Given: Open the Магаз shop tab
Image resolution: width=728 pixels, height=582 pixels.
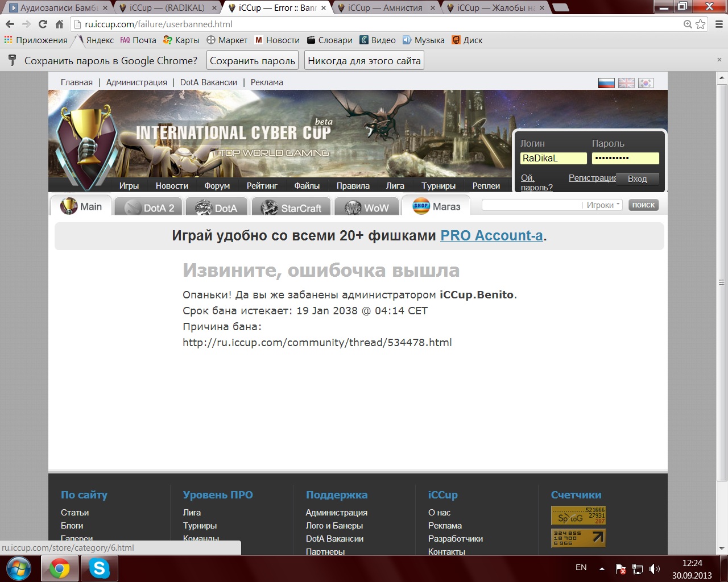Looking at the screenshot, I should pyautogui.click(x=436, y=206).
